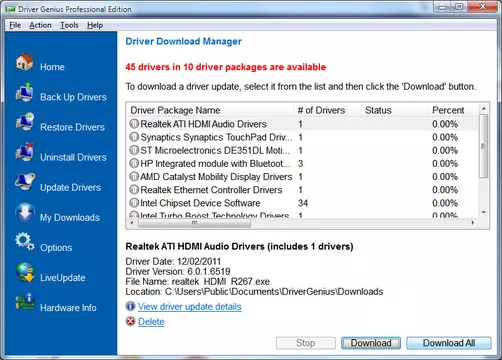Open the Uninstall Drivers icon
502x360 pixels.
pos(24,152)
